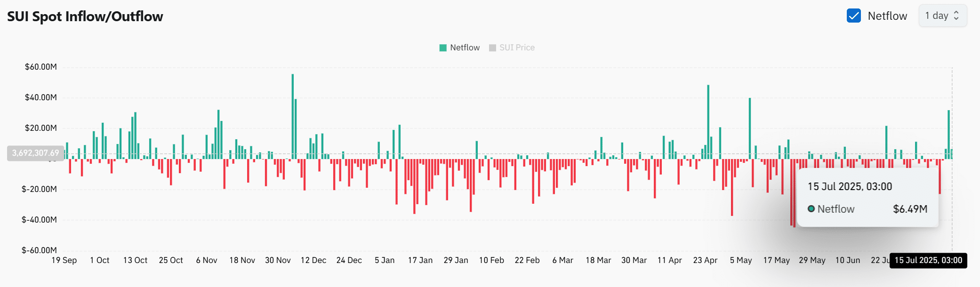980x287 pixels.
Task: Click the 19 Sep x-axis label
Action: click(64, 260)
